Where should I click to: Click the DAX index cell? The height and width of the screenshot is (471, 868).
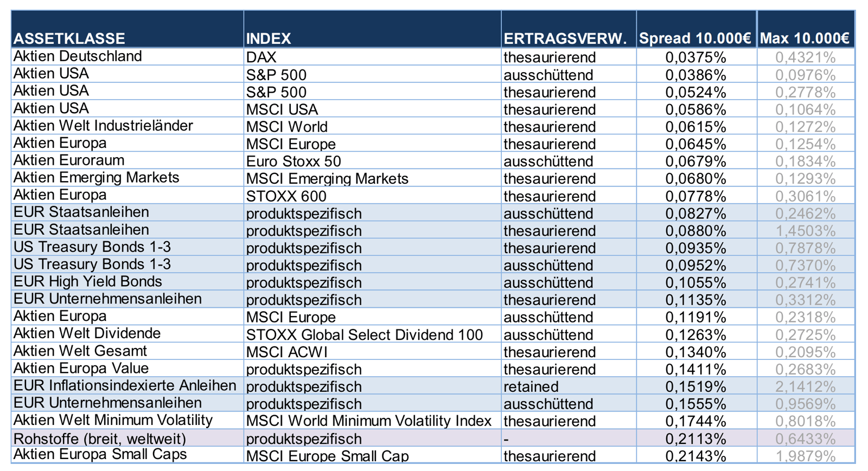coord(261,57)
